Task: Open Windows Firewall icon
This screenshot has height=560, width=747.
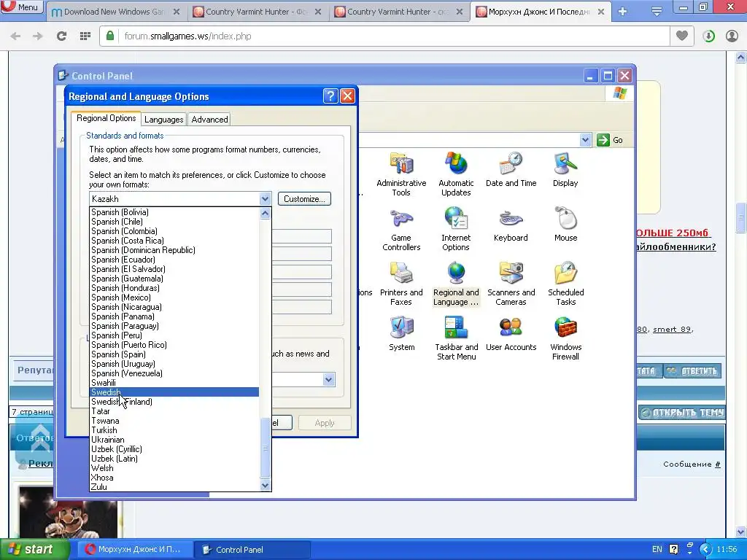Action: (x=565, y=338)
